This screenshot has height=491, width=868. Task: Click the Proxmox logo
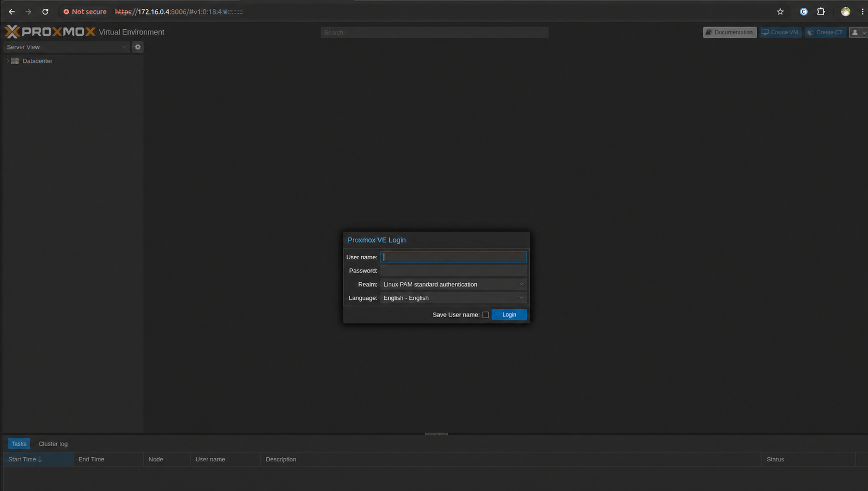click(x=50, y=32)
